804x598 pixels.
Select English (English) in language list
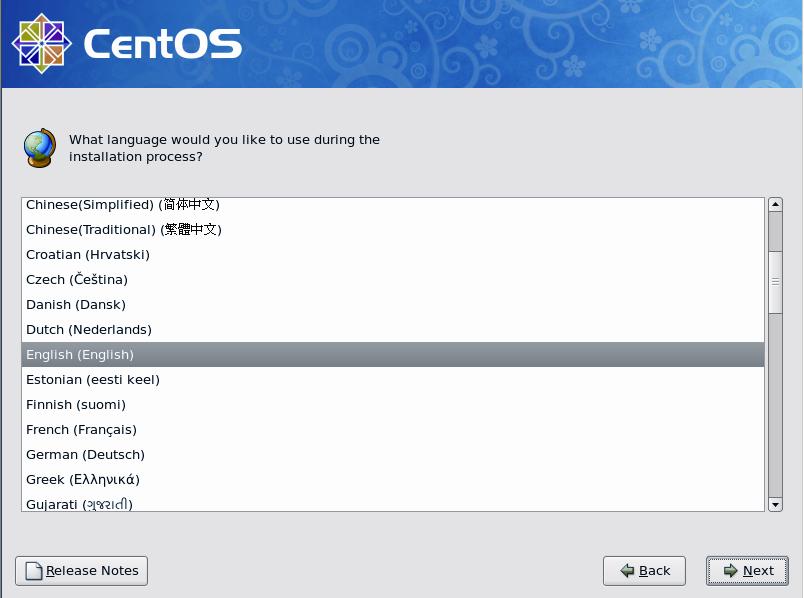200,354
